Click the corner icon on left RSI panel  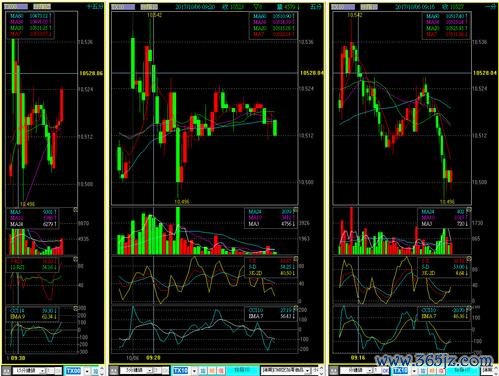(x=75, y=259)
